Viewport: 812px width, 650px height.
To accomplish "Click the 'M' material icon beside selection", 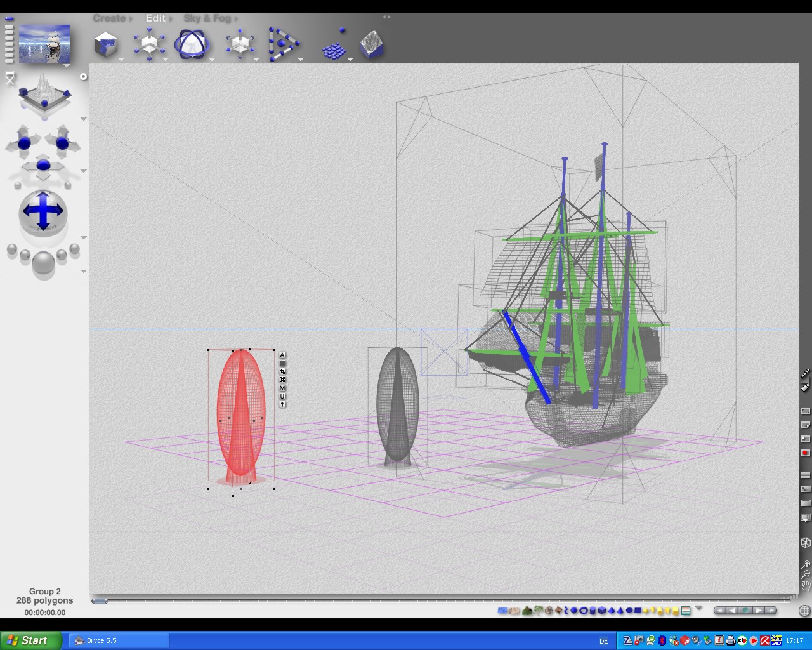I will click(282, 388).
